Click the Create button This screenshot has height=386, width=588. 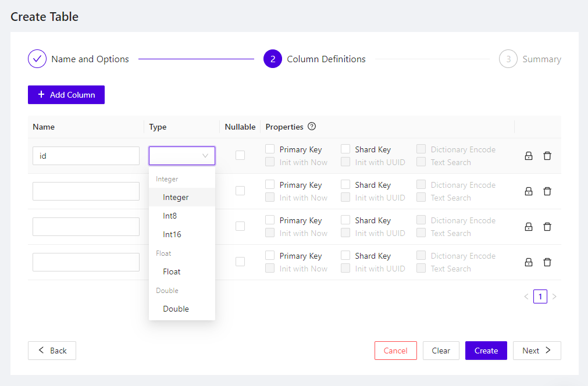coord(486,351)
